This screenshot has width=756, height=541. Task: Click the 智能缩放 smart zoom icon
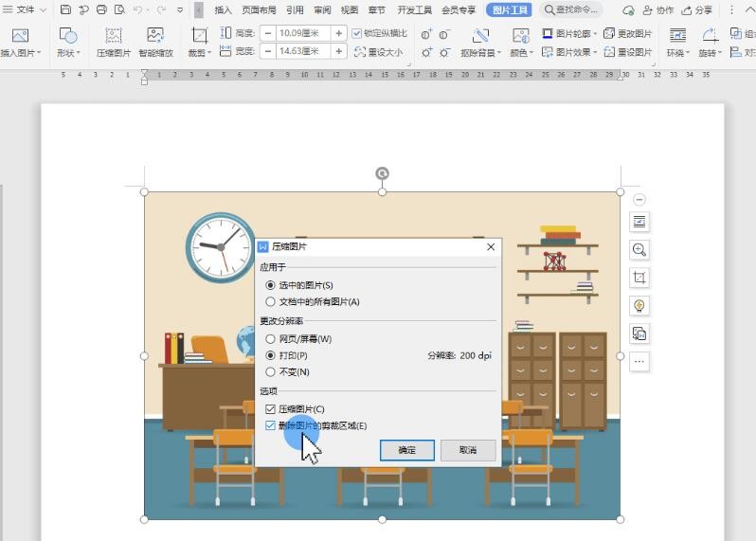click(x=155, y=42)
